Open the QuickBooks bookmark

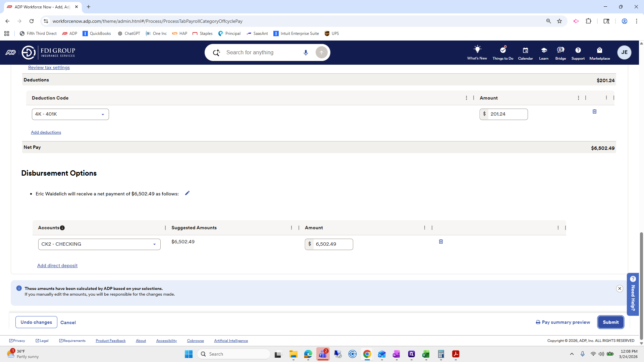[97, 34]
